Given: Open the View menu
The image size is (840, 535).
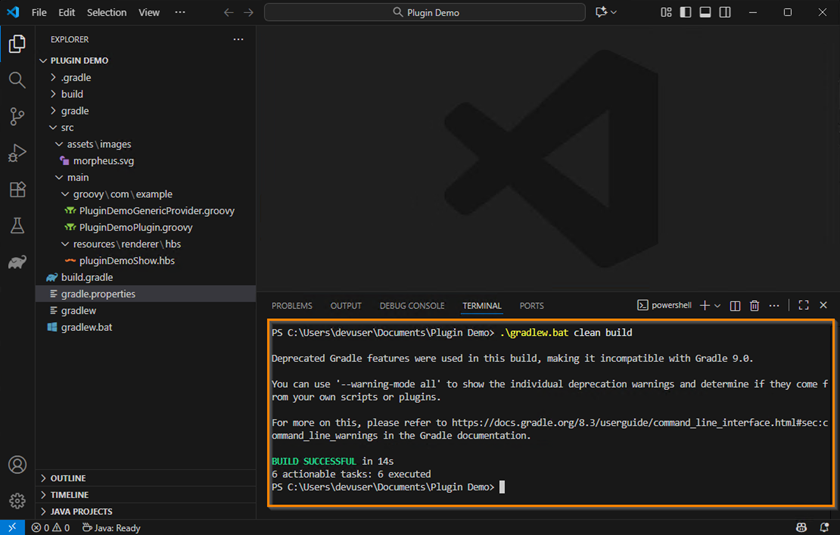Looking at the screenshot, I should coord(149,12).
